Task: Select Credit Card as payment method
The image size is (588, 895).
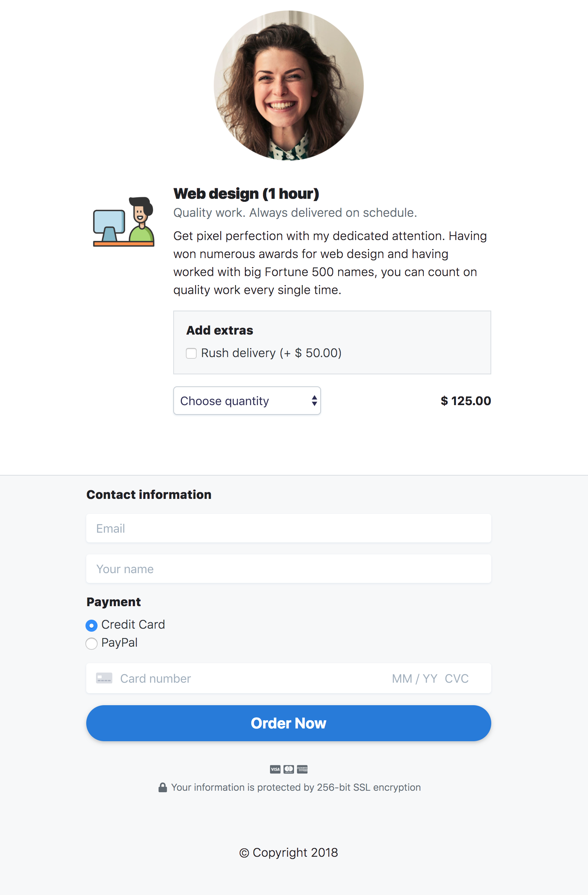Action: [91, 625]
